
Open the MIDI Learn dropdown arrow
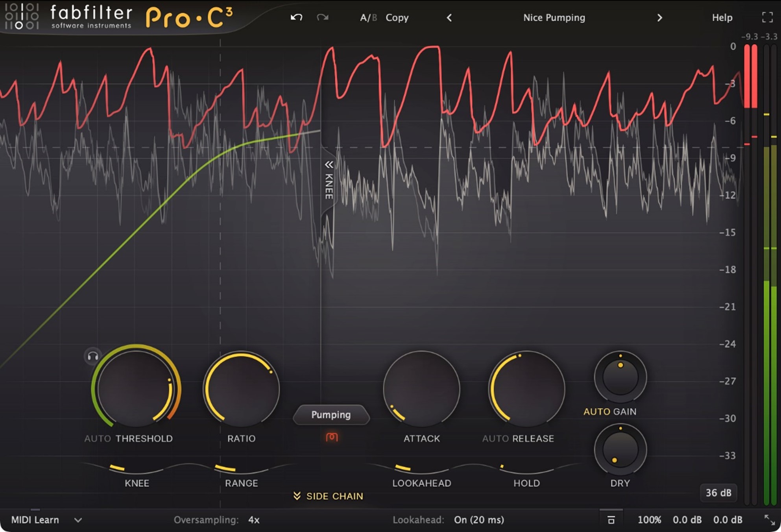(x=78, y=520)
